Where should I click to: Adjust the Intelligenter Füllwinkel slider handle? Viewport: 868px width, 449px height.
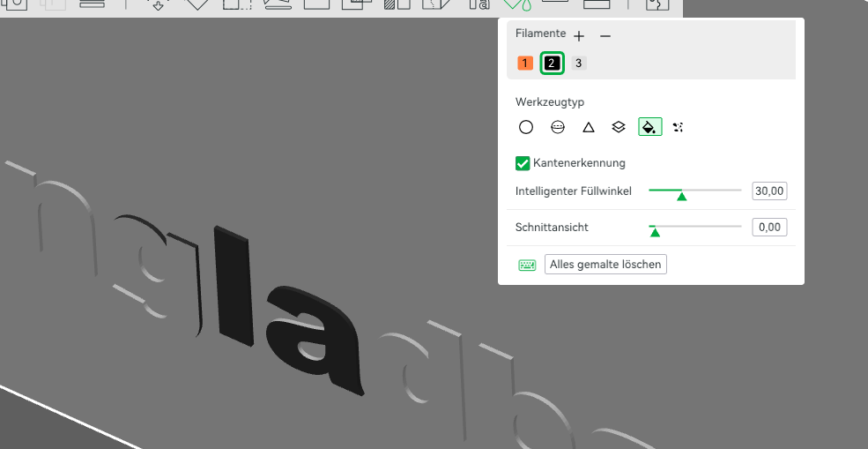point(682,196)
